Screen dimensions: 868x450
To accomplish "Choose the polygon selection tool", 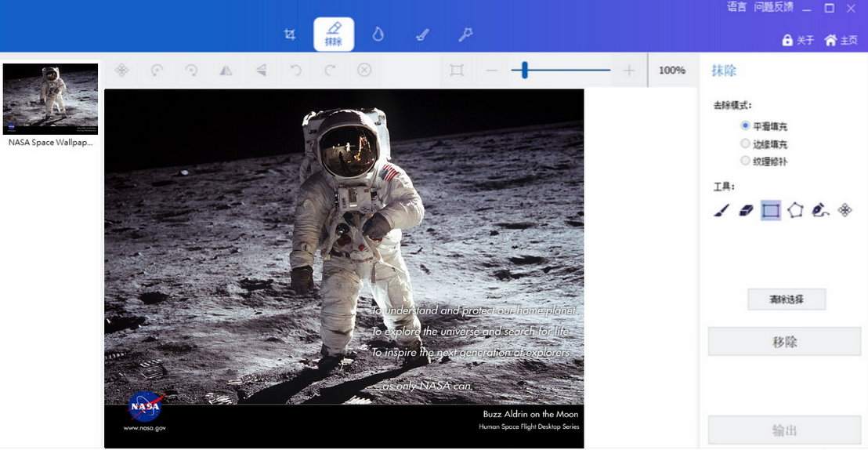I will pyautogui.click(x=795, y=211).
